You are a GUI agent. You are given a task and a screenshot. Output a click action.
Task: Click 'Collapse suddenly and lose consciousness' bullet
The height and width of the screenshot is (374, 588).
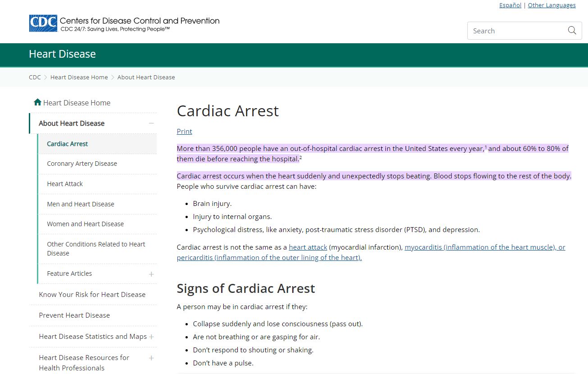[x=278, y=324]
